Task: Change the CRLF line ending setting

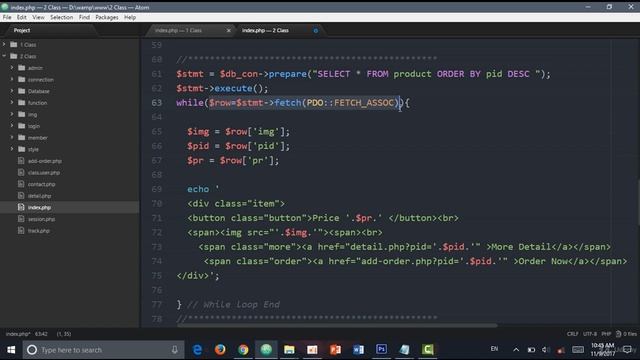Action: click(572, 334)
